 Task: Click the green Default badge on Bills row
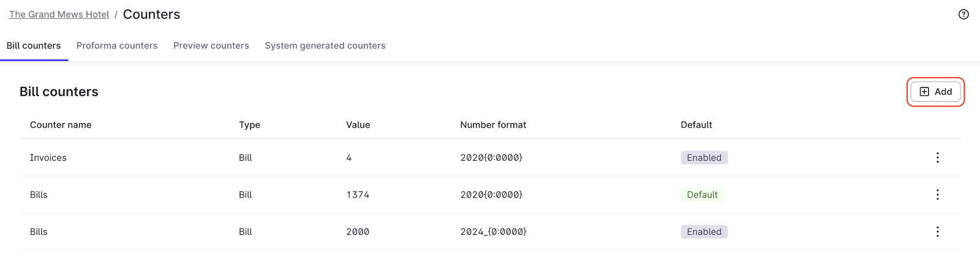pos(702,195)
